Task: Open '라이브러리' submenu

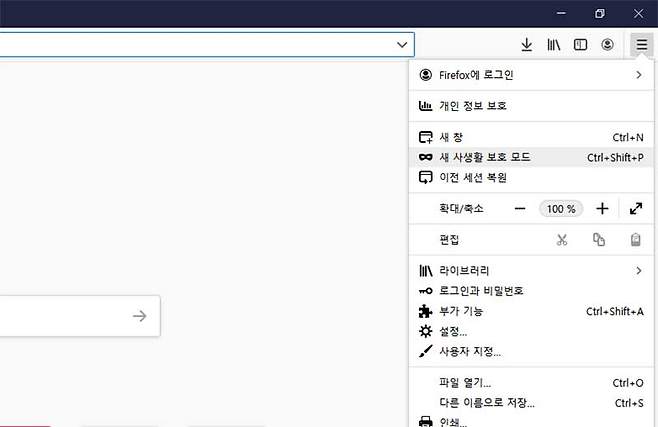Action: point(531,271)
